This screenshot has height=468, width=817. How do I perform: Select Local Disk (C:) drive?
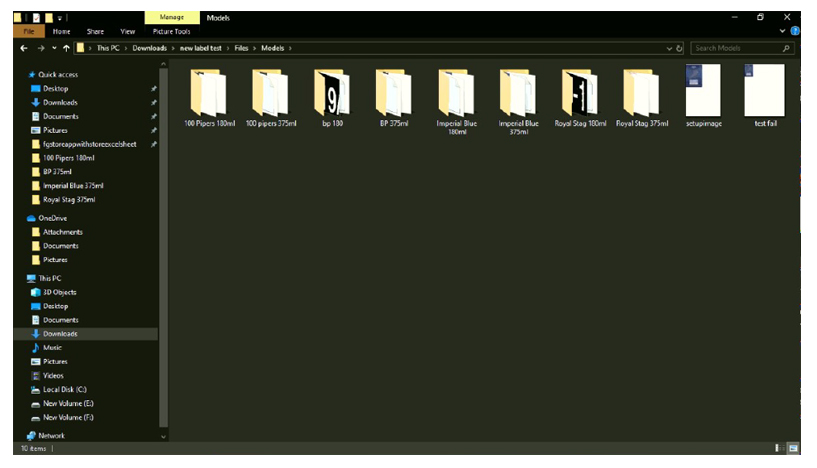coord(64,389)
